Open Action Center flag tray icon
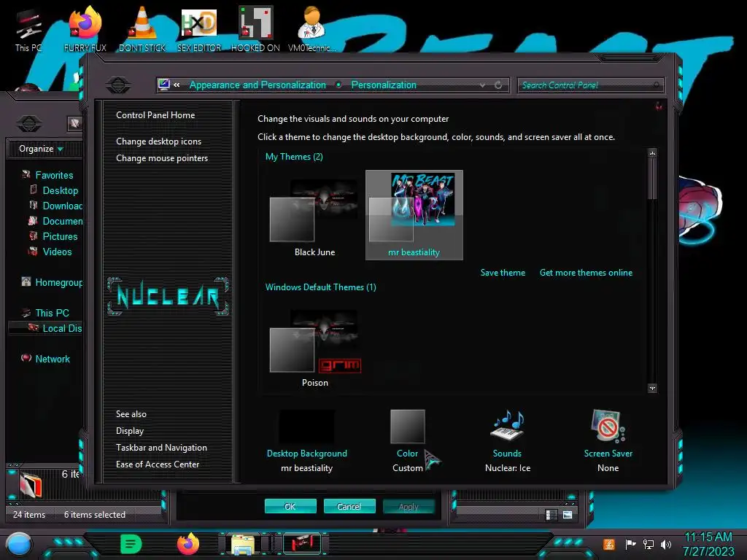The image size is (747, 560). [x=630, y=544]
